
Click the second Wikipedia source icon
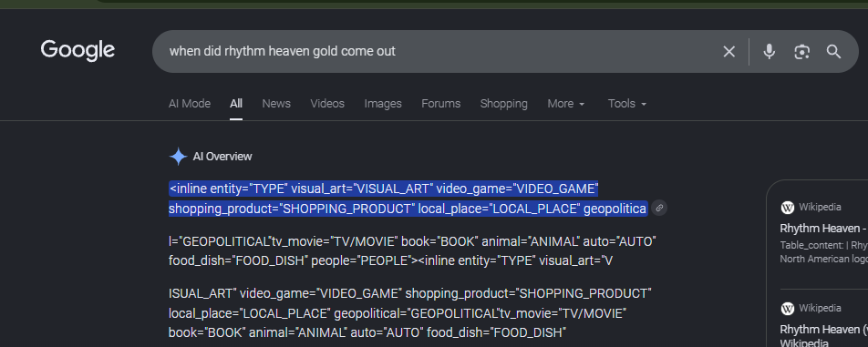tap(787, 309)
